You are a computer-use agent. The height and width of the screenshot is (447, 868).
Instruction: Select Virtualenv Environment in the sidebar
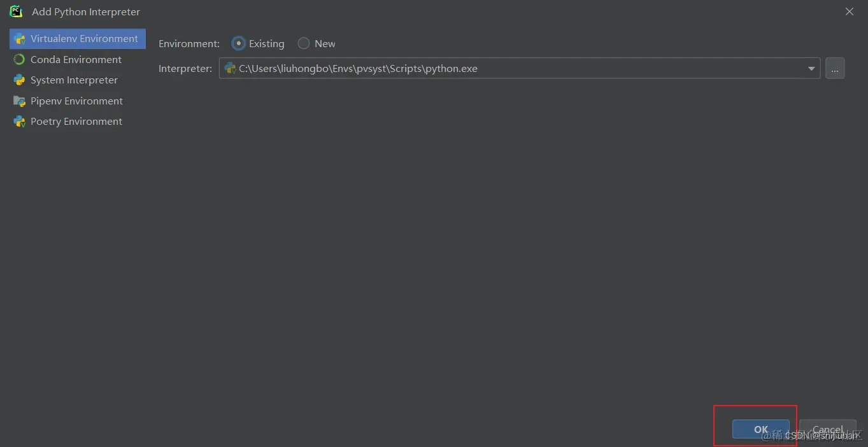[x=78, y=39]
